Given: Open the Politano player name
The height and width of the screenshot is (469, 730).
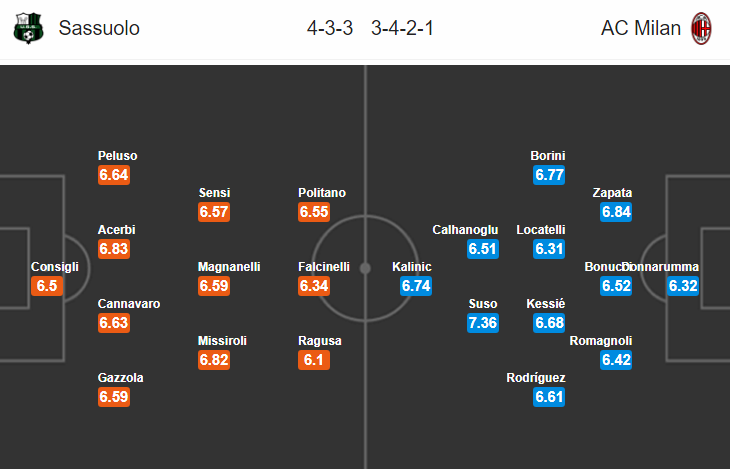Looking at the screenshot, I should click(322, 193).
